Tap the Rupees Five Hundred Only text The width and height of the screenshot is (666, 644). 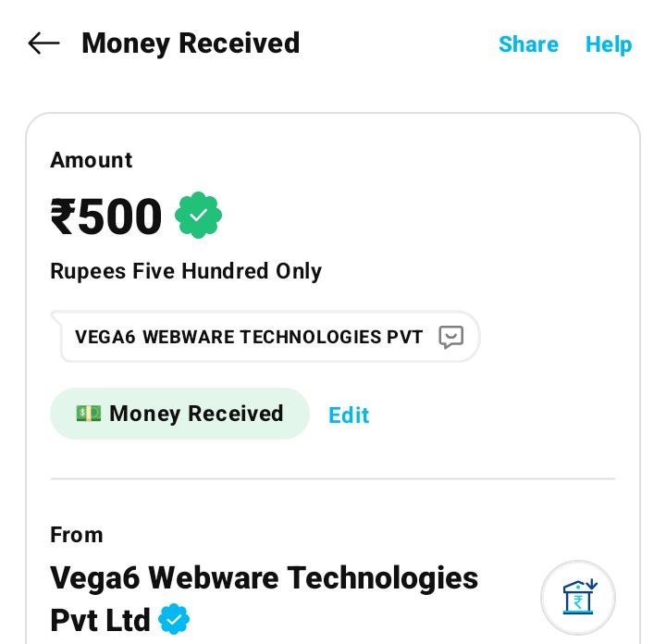tap(186, 271)
